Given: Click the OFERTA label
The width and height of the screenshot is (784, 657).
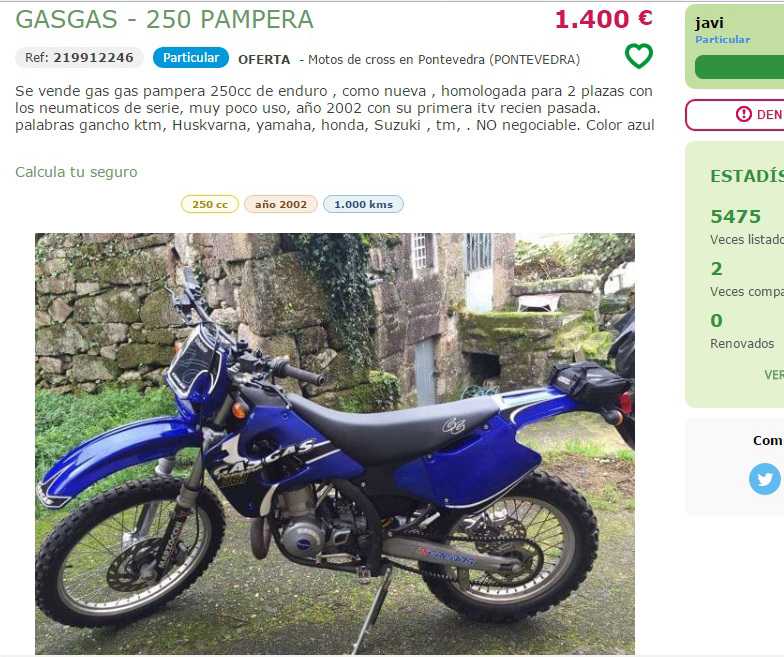Looking at the screenshot, I should [x=264, y=60].
